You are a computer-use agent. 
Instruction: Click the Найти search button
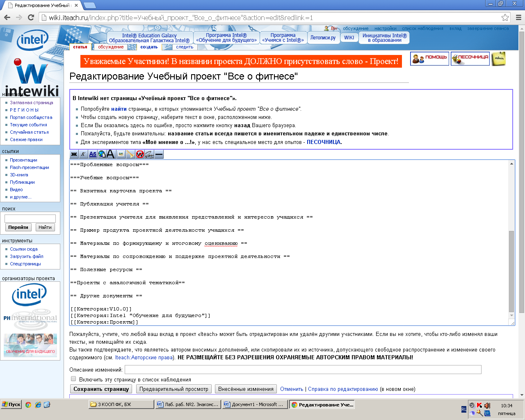[x=45, y=227]
